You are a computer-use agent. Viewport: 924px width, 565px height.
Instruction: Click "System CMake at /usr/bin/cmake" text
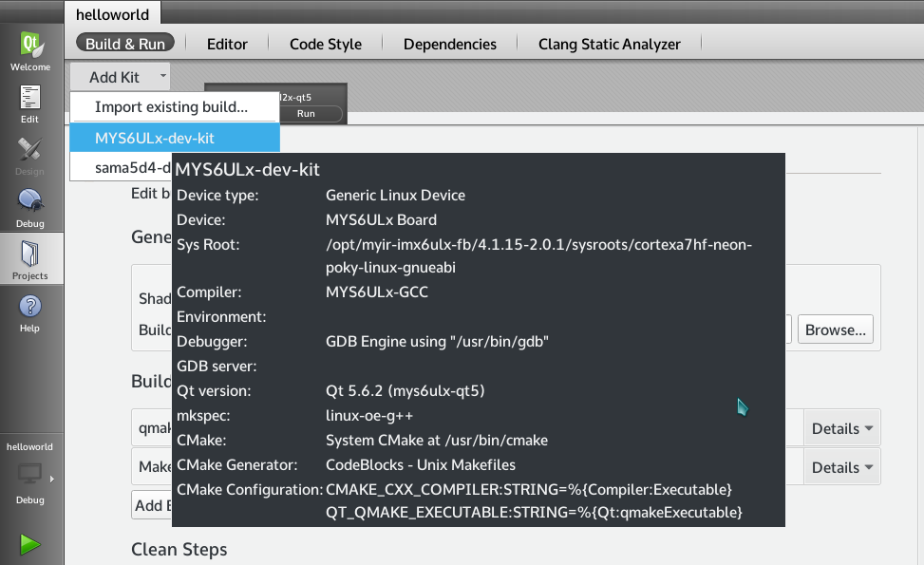(437, 440)
